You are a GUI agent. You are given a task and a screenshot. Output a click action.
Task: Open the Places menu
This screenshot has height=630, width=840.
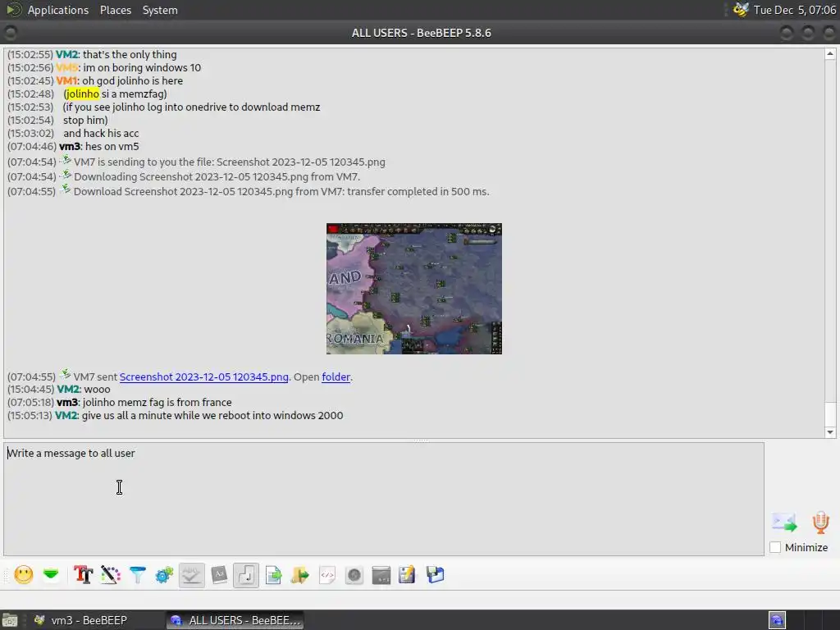tap(116, 10)
